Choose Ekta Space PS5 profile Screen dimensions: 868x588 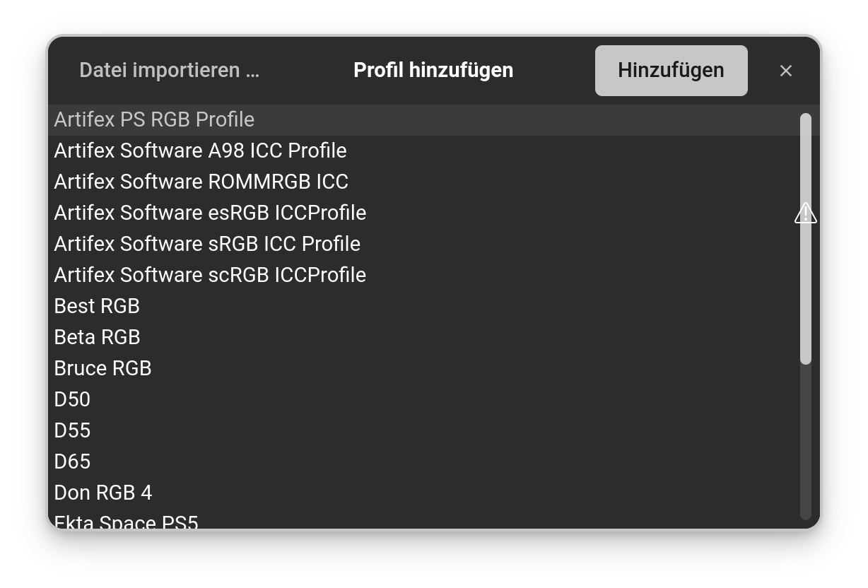tap(126, 522)
